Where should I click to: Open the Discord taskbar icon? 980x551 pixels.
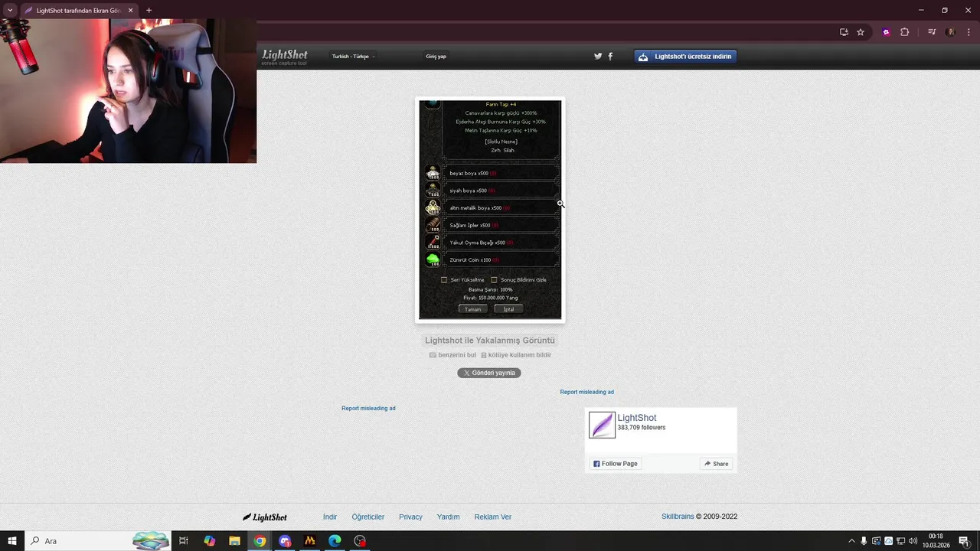pos(285,541)
